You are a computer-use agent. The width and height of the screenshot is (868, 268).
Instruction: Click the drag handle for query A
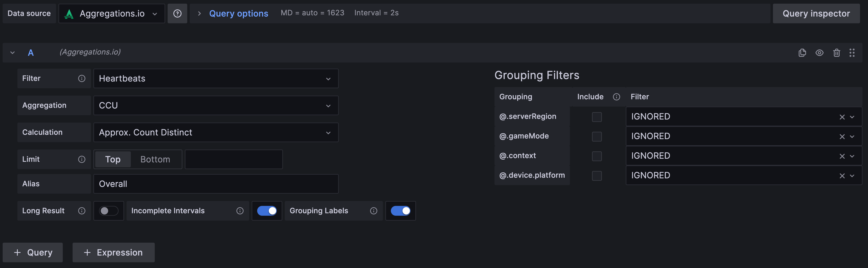click(852, 52)
